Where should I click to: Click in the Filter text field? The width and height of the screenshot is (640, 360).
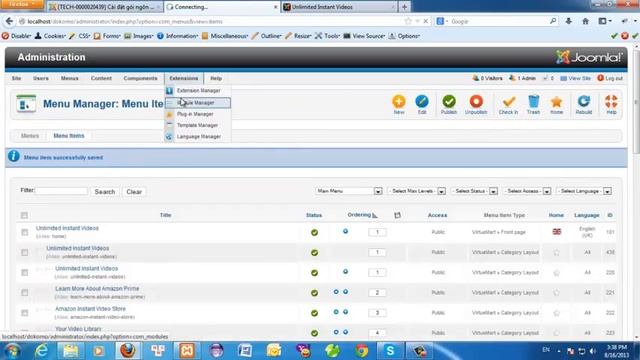[62, 191]
